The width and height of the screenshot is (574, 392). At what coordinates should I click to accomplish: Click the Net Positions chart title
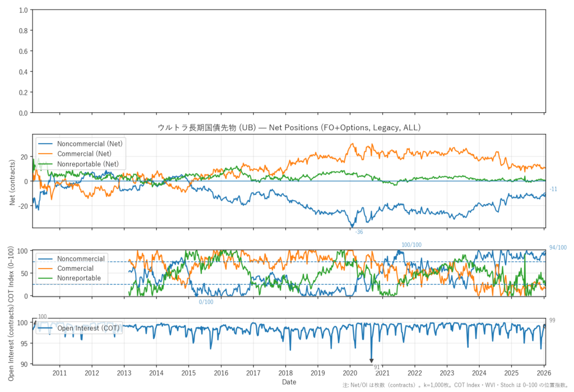[289, 128]
